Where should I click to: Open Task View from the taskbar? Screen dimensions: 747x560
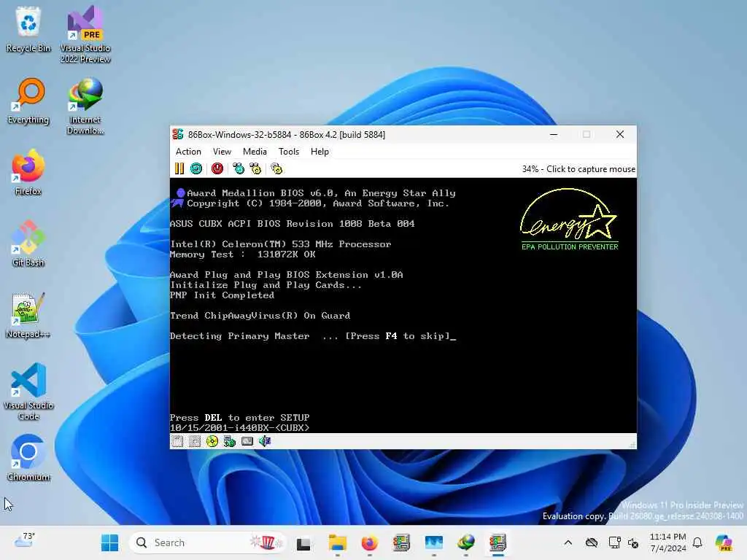[303, 542]
